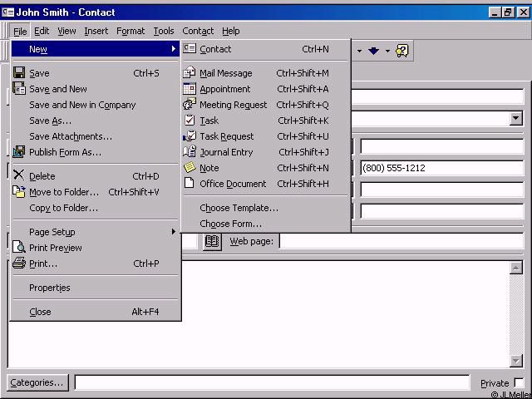The image size is (532, 399).
Task: Click the Office Document page icon
Action: coord(190,183)
